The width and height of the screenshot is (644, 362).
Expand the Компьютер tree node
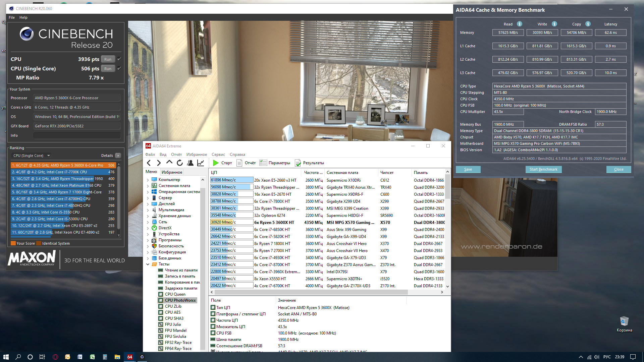point(148,180)
